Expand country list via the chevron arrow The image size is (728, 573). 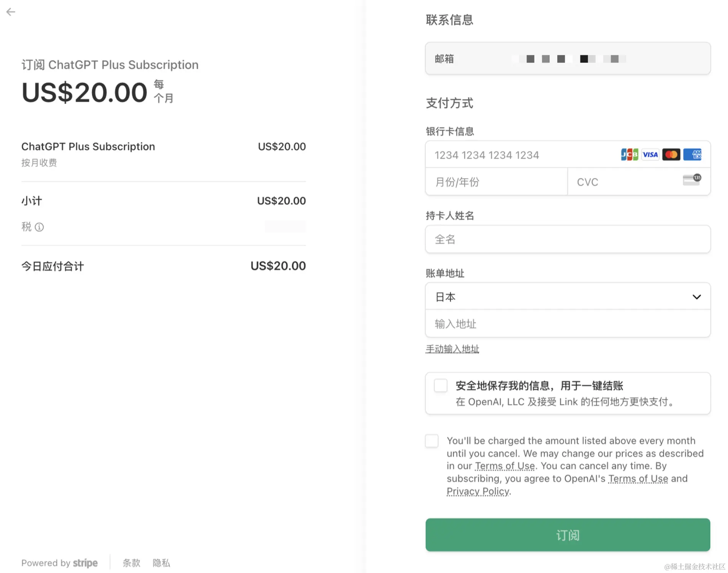pyautogui.click(x=697, y=297)
